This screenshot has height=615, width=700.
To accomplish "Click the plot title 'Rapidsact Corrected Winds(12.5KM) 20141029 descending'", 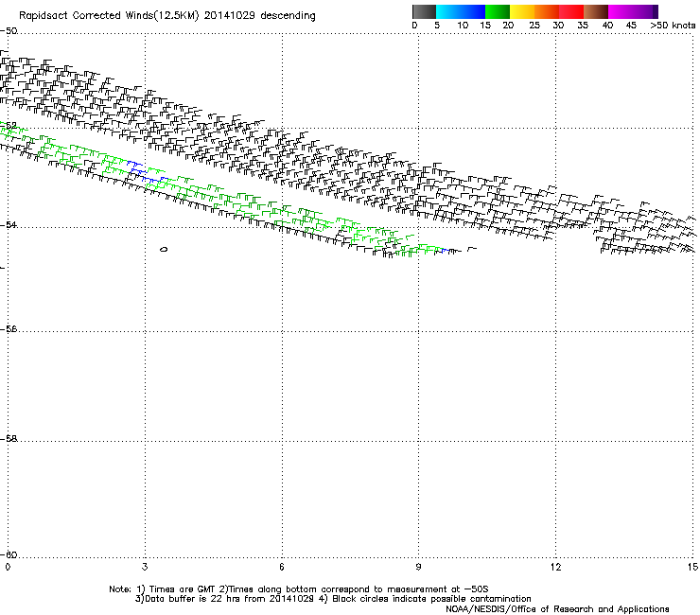I will (x=167, y=16).
